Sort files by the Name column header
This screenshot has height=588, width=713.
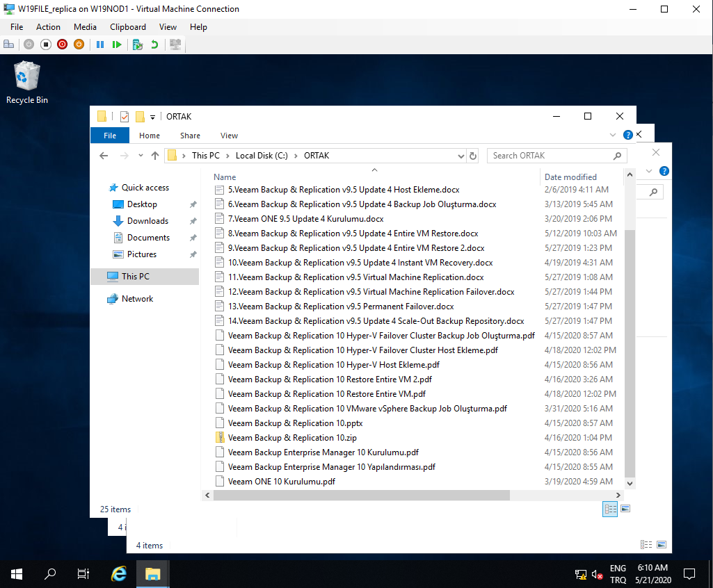click(x=225, y=177)
